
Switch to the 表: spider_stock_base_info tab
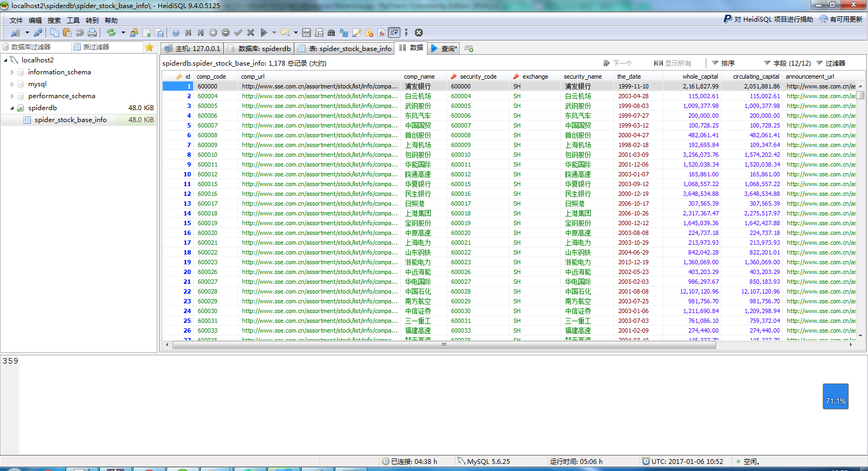click(x=344, y=48)
